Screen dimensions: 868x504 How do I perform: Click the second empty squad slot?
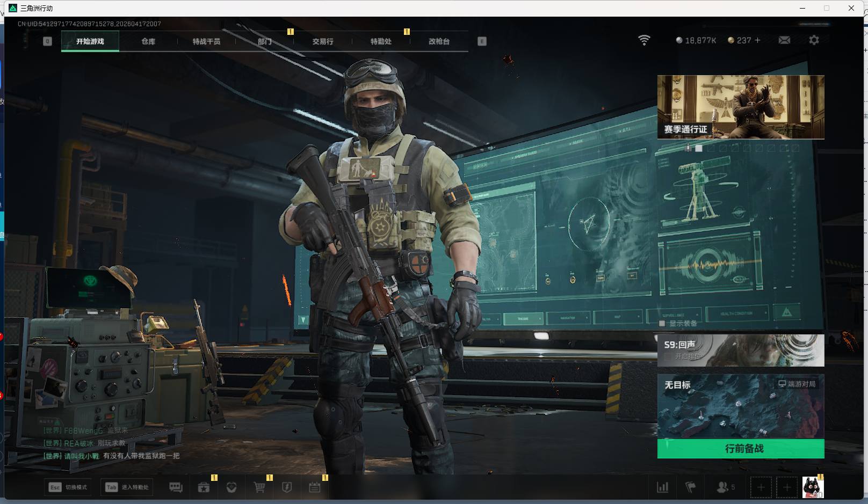click(x=787, y=487)
